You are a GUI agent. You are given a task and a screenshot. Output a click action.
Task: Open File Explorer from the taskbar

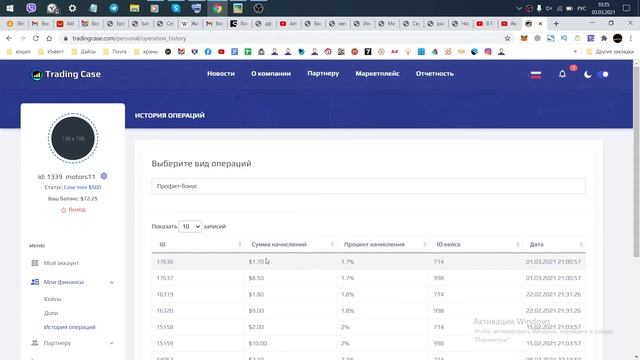[134, 8]
